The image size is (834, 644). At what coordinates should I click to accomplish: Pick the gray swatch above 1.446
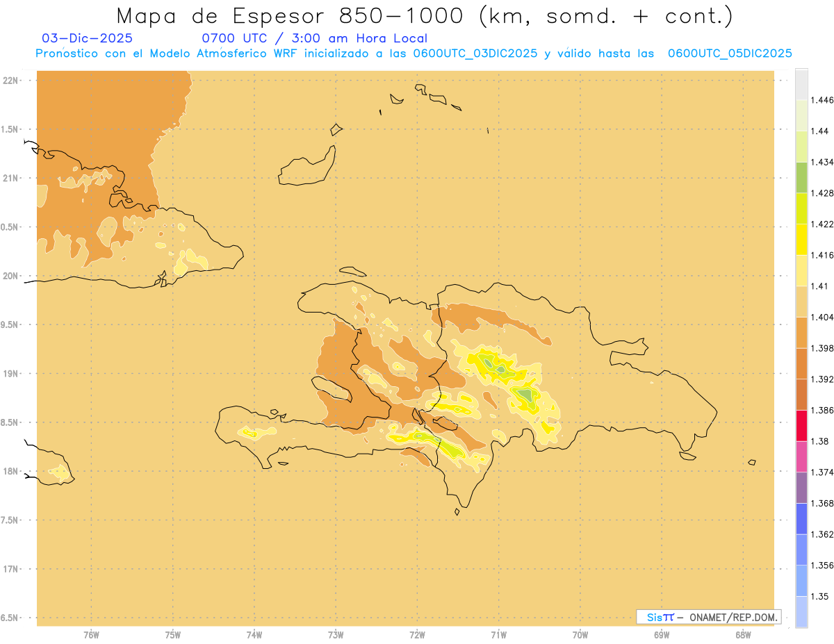[801, 84]
